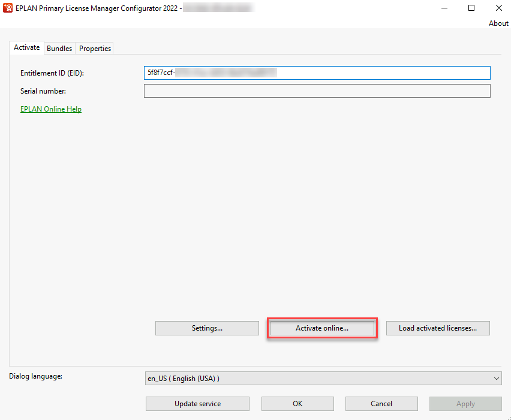Open the EPLAN Online Help link
The image size is (511, 420).
pyautogui.click(x=51, y=109)
